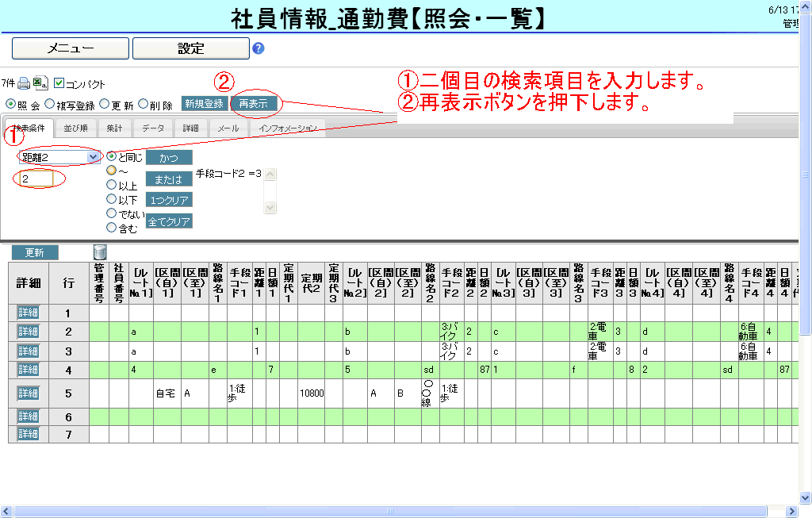Click the Excel export icon
The image size is (812, 518).
40,83
